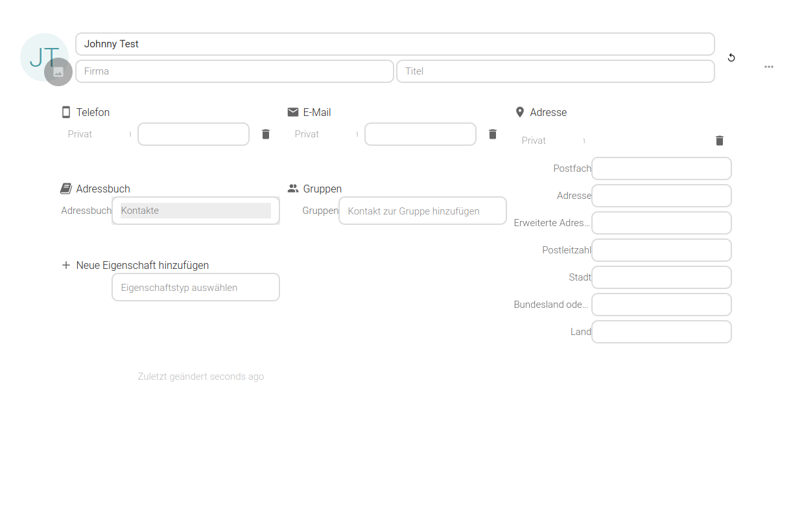Click the Telefon section heading
This screenshot has width=791, height=532.
point(93,112)
